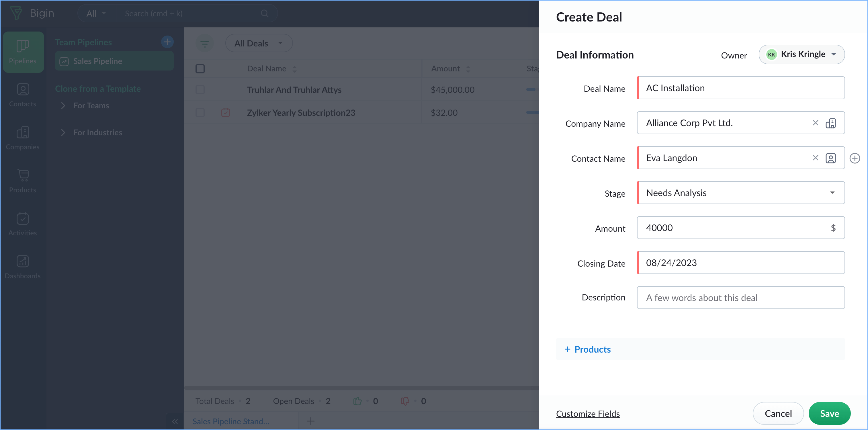Open Contacts in the sidebar
Screen dimensions: 868x430
click(x=23, y=95)
